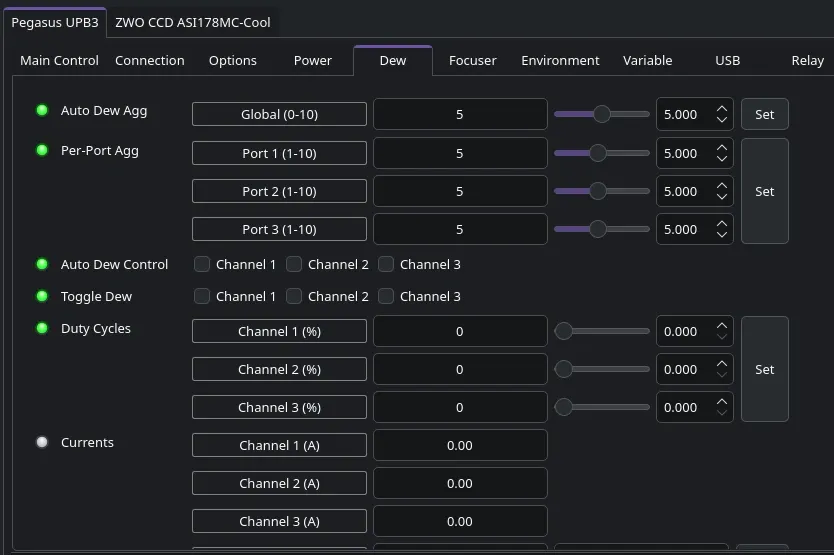Open the Focuser tab
This screenshot has height=555, width=834.
[472, 61]
